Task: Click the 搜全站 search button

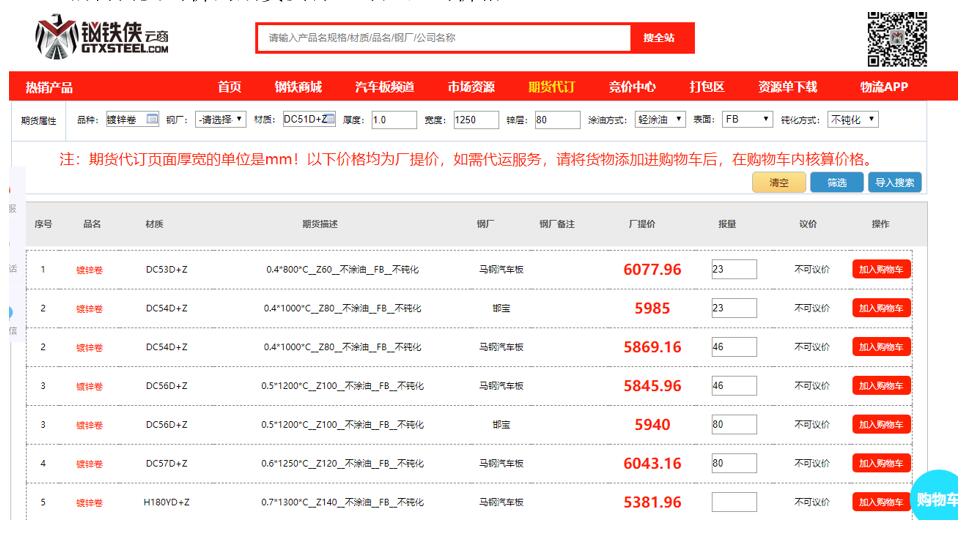Action: 659,38
